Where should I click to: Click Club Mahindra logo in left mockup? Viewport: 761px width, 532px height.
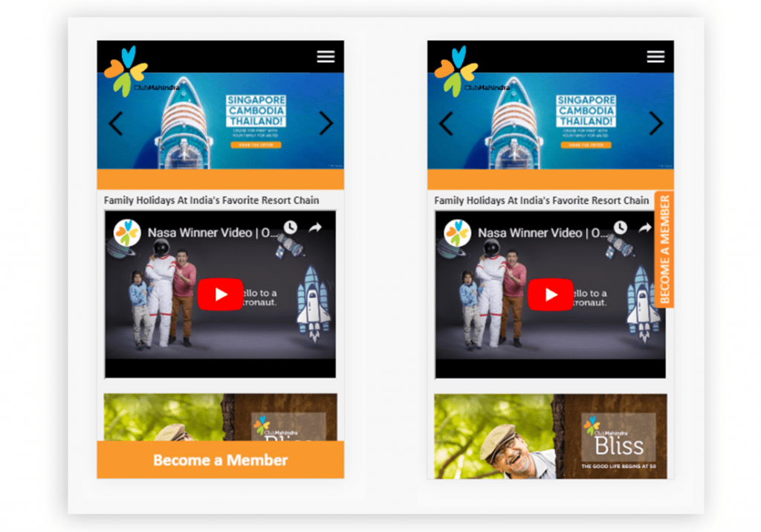pos(126,72)
